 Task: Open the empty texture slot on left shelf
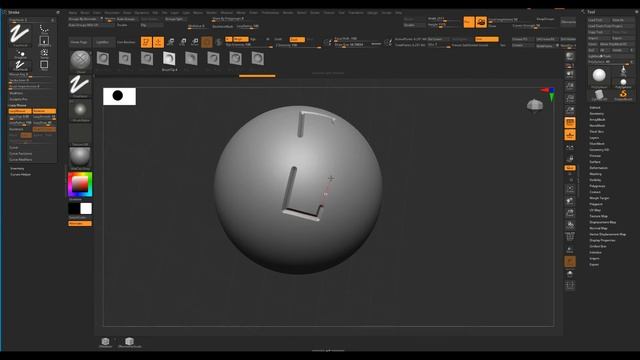point(80,134)
